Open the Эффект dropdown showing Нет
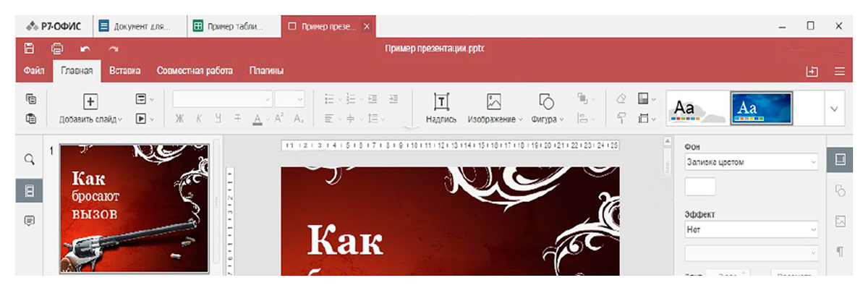The height and width of the screenshot is (288, 868). [751, 230]
